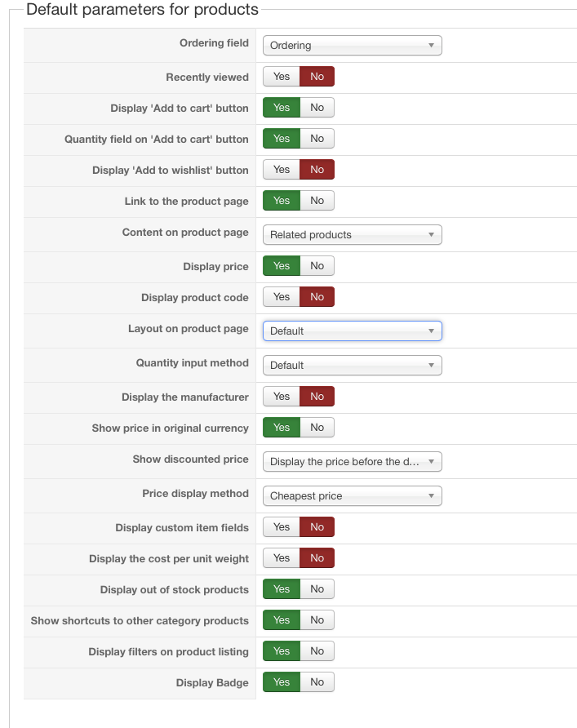Enable Display custom item fields
The height and width of the screenshot is (728, 577).
[282, 527]
